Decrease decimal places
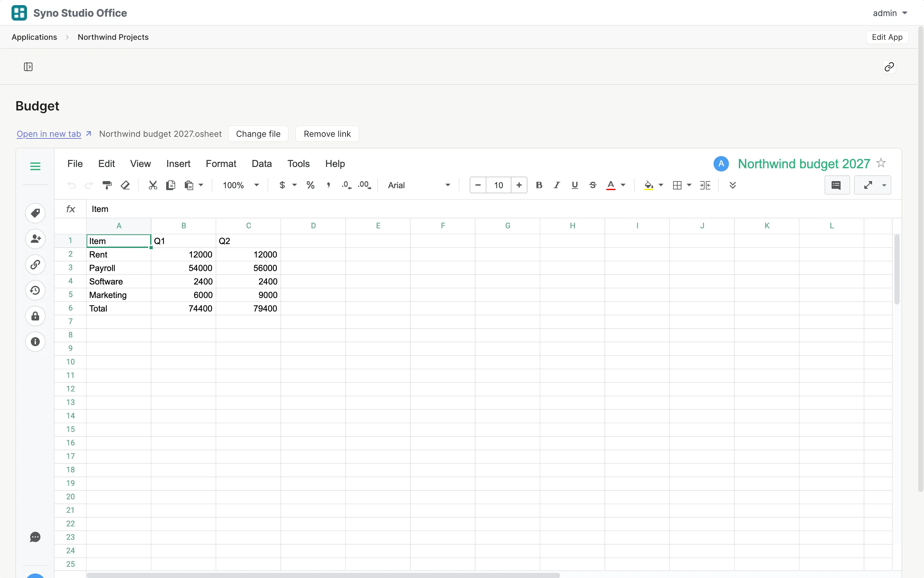This screenshot has width=924, height=578. click(x=346, y=185)
